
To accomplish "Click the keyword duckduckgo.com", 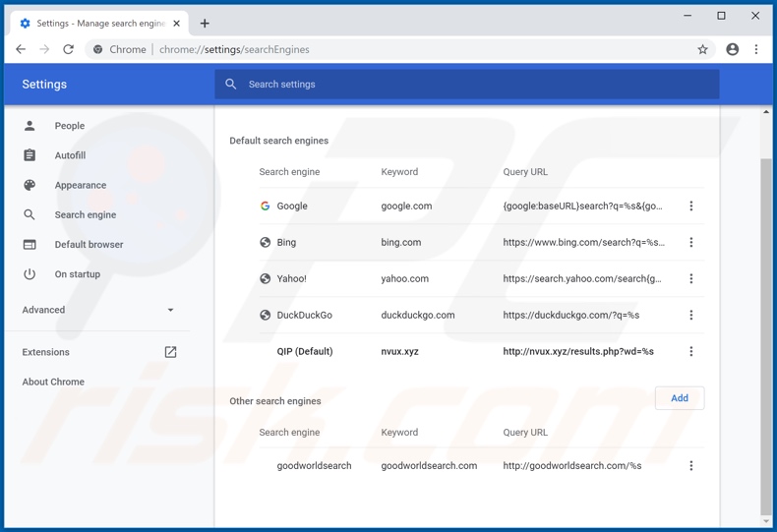I will point(417,315).
